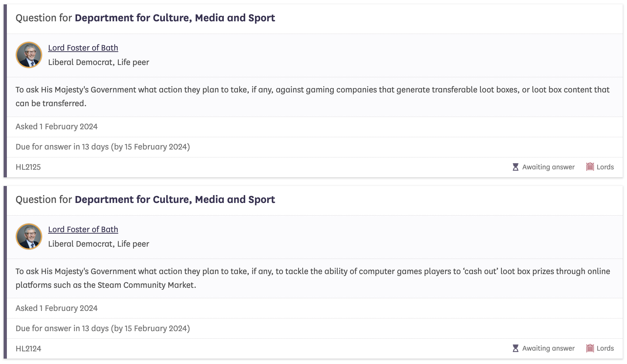Click Lord Foster's portrait in first question card
Image resolution: width=627 pixels, height=364 pixels.
coord(29,55)
